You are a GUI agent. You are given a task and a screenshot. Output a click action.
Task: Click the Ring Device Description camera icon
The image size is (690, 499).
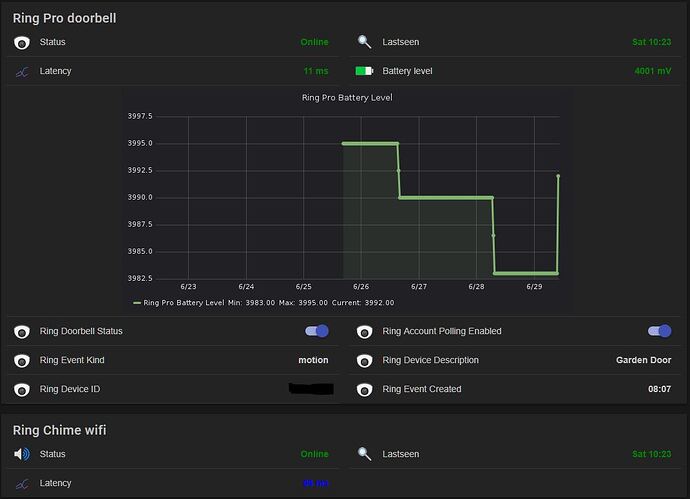click(364, 361)
